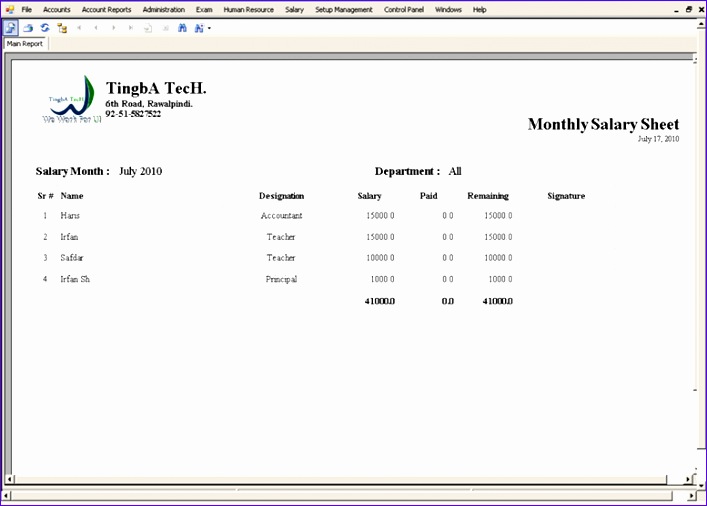Print the report using the printer icon
Viewport: 707px width, 506px height.
pos(28,28)
